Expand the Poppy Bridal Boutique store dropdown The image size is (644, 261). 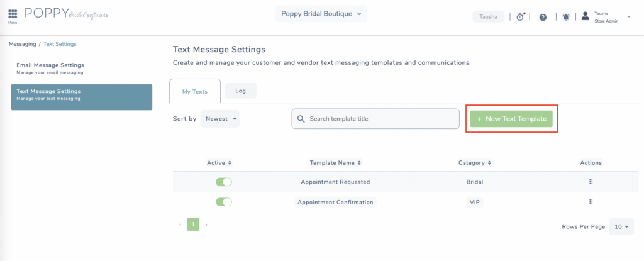pyautogui.click(x=321, y=14)
